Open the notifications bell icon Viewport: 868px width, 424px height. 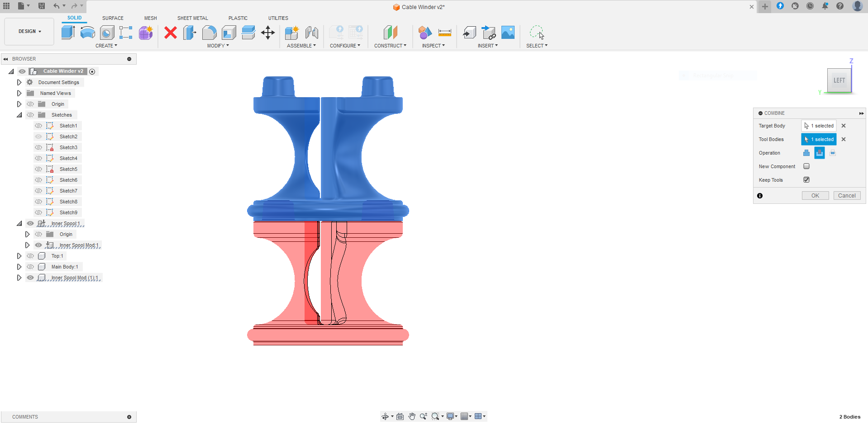(x=825, y=6)
